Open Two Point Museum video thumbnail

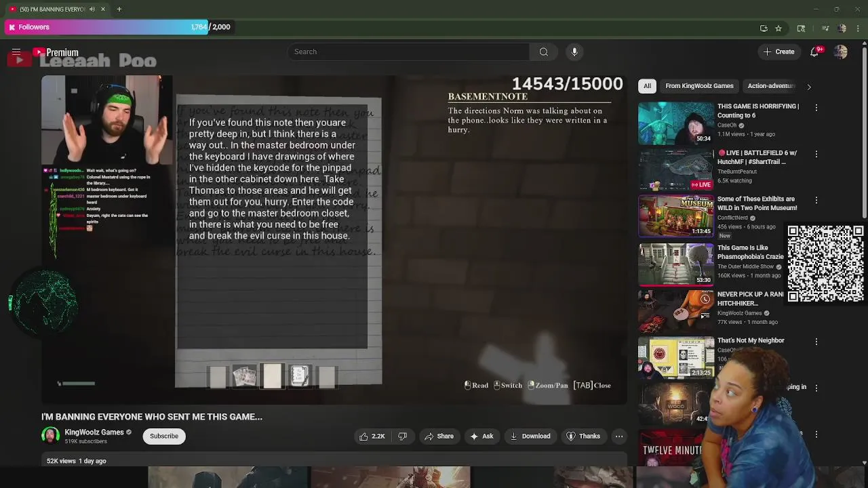pos(676,216)
